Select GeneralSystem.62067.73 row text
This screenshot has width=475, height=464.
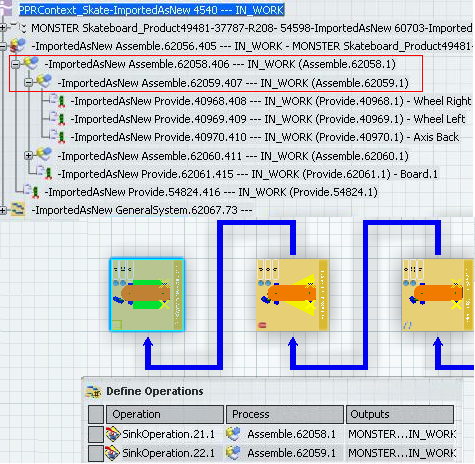(x=142, y=210)
